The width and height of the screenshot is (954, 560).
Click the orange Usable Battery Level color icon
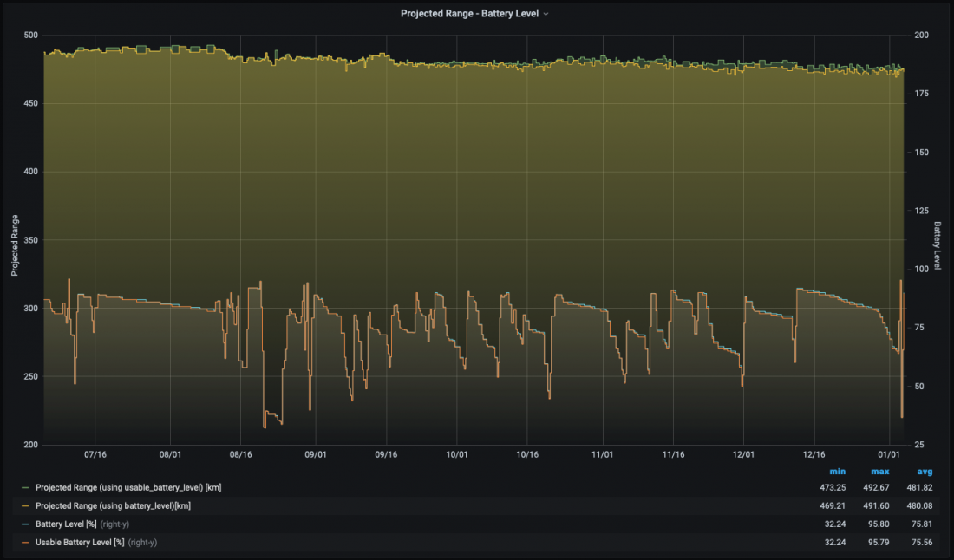point(24,542)
